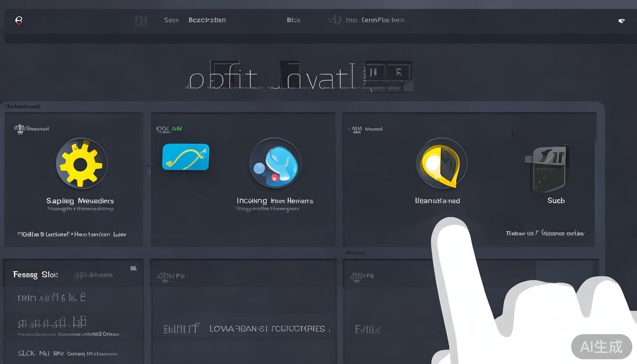Image resolution: width=637 pixels, height=364 pixels.
Task: Click the AI生成 badge in corner
Action: point(601,346)
